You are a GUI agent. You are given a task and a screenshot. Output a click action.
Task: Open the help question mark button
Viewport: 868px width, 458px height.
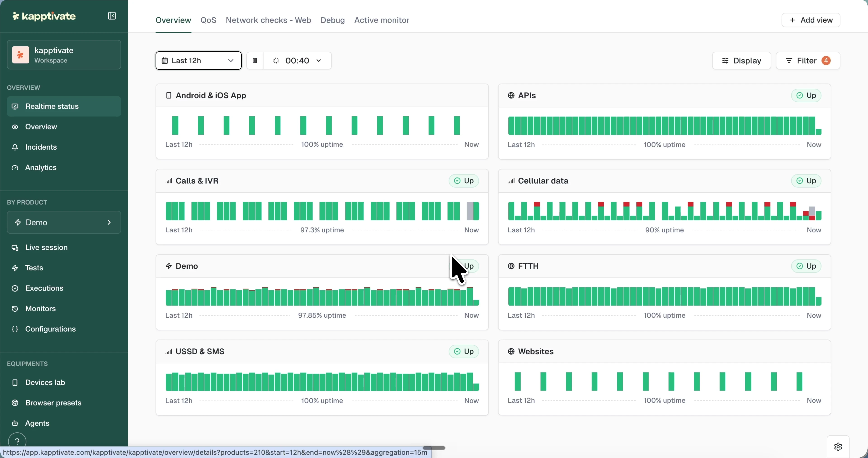click(17, 441)
